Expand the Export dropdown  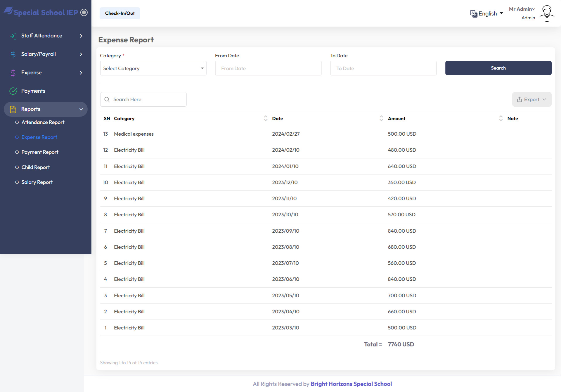531,100
